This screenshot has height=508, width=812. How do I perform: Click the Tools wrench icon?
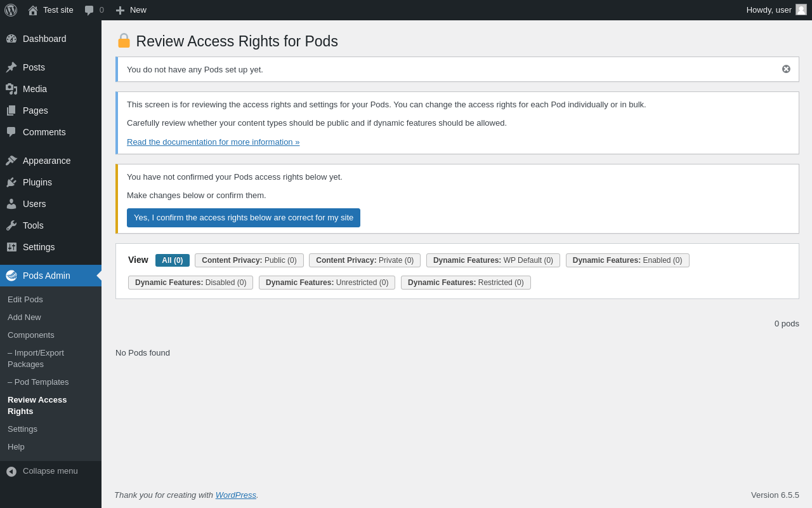[11, 225]
